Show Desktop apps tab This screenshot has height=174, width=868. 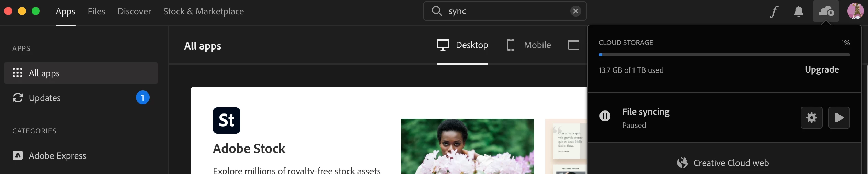tap(462, 45)
